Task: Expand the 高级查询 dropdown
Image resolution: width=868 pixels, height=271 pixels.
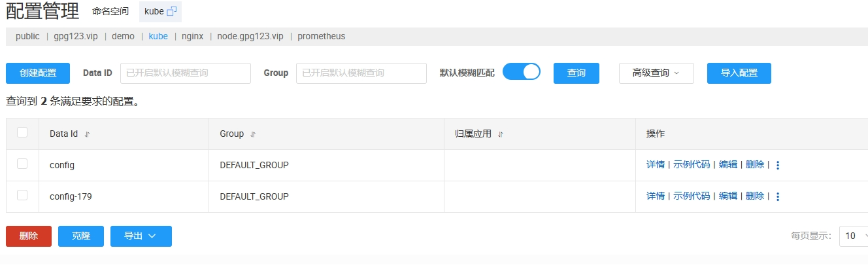Action: pyautogui.click(x=656, y=73)
